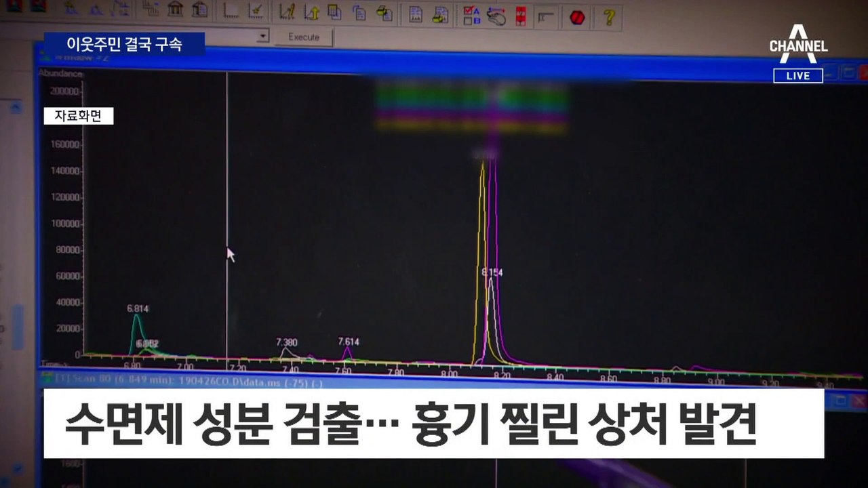Click the empty axes toolbar icon
Image resolution: width=868 pixels, height=488 pixels.
(x=231, y=10)
